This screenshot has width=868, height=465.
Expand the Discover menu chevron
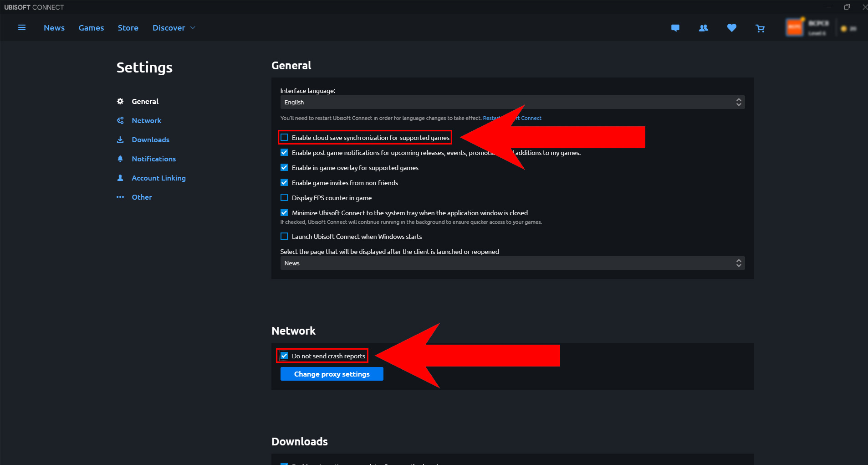click(193, 28)
